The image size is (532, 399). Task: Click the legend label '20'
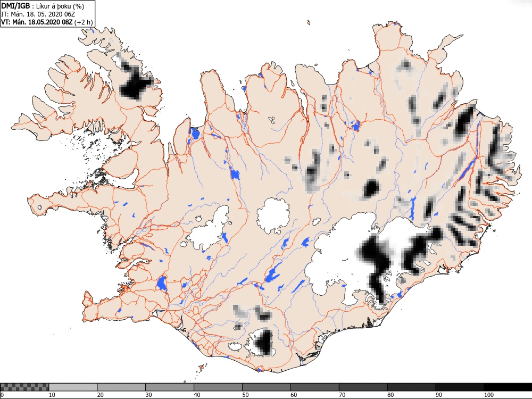click(100, 395)
